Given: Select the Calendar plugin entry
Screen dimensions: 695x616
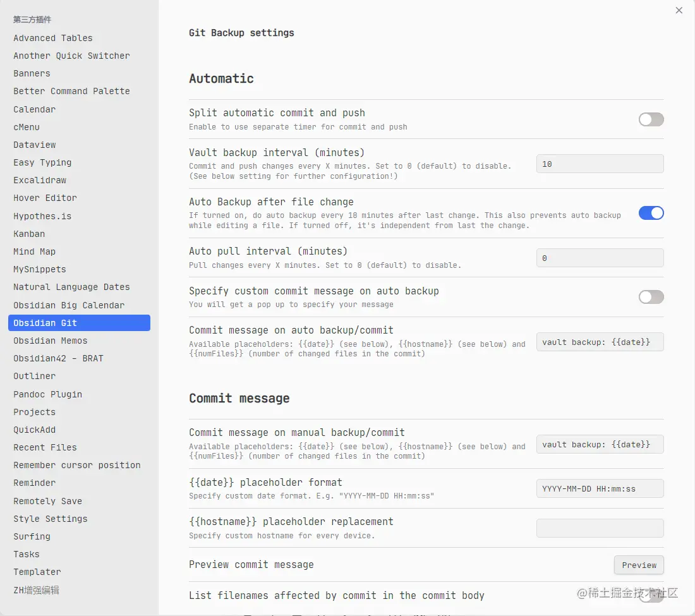Looking at the screenshot, I should pyautogui.click(x=79, y=109).
